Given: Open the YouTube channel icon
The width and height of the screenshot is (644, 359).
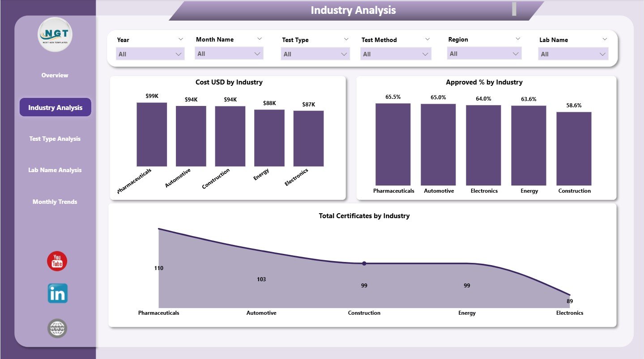Looking at the screenshot, I should click(x=57, y=261).
